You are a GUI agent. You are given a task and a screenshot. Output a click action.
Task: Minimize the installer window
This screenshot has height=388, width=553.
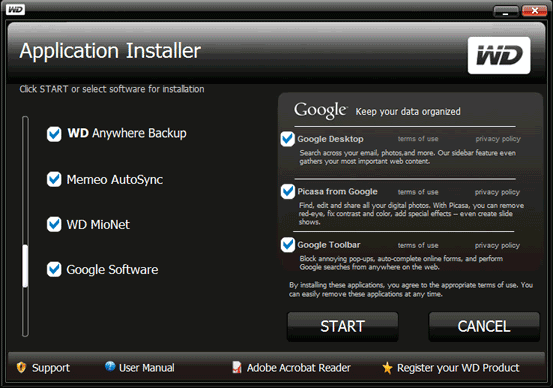click(506, 11)
